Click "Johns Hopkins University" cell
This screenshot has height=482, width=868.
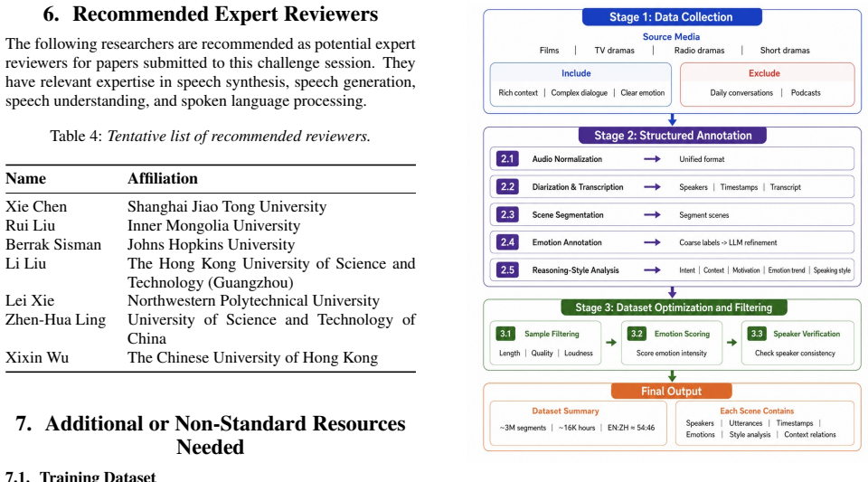(211, 244)
